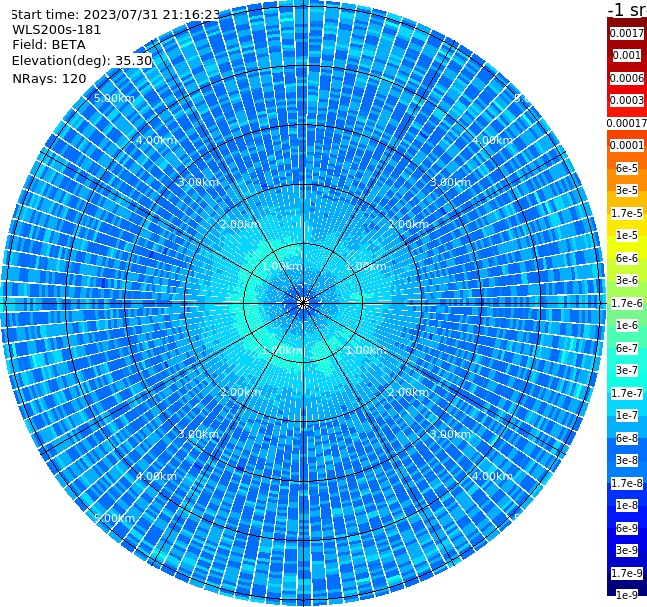Screen dimensions: 647x607
Task: Select the 3e-8 colorbar tick label
Action: 627,460
